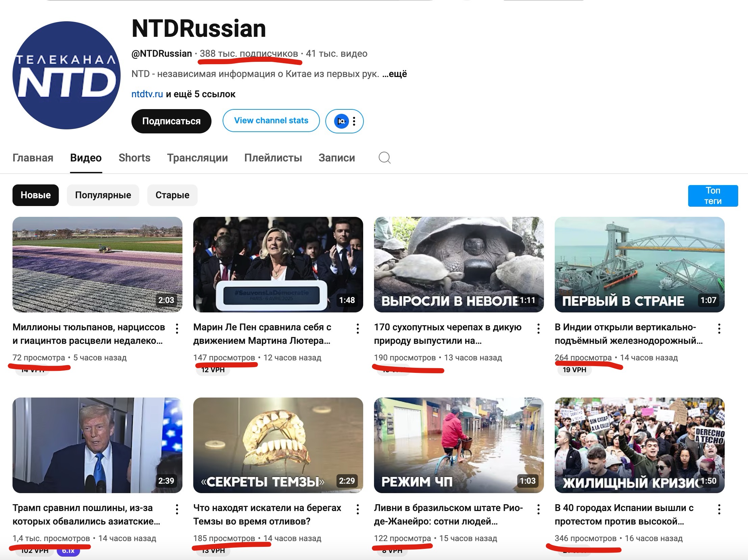Open ВЫРОСЛИ В НЕВОЛЕ tortoise thumbnail
748x560 pixels.
tap(459, 264)
